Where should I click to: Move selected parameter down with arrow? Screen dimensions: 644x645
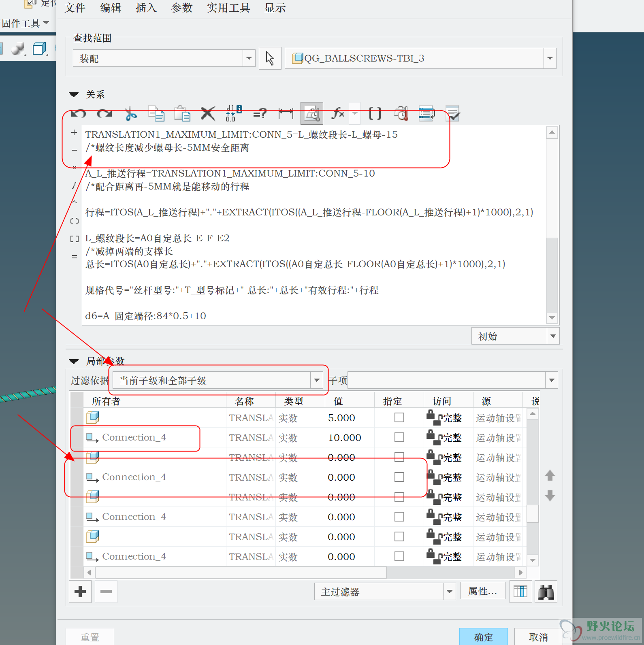550,495
